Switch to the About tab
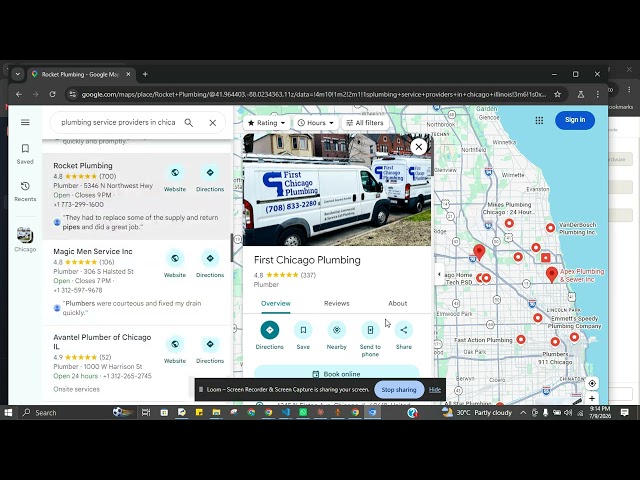Screen dimensions: 640x480 click(398, 303)
